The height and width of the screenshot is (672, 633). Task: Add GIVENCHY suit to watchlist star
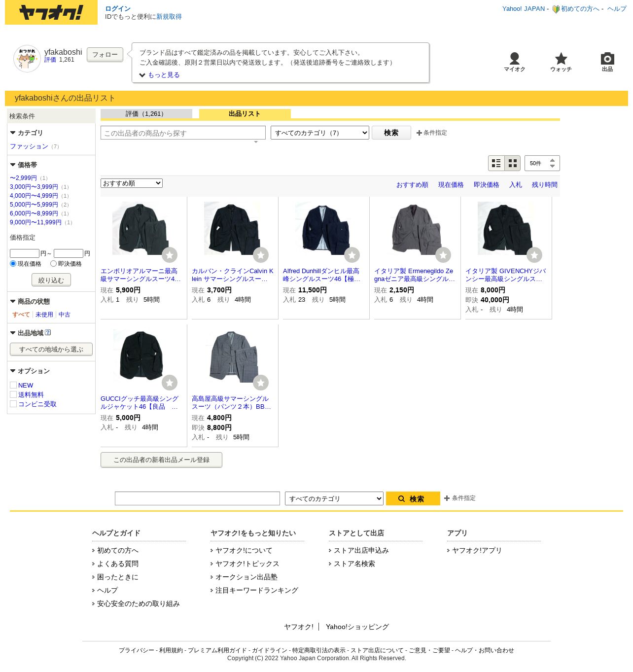point(534,255)
